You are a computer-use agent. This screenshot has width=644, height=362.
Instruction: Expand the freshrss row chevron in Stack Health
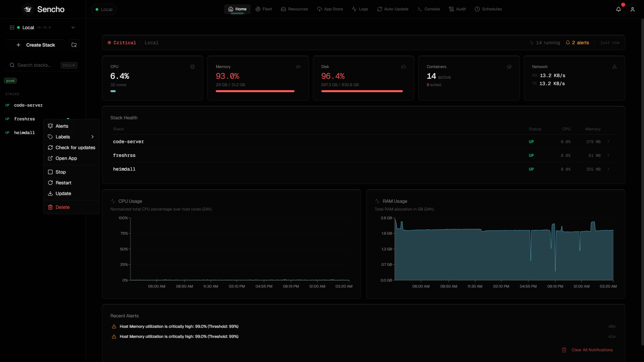pyautogui.click(x=608, y=156)
